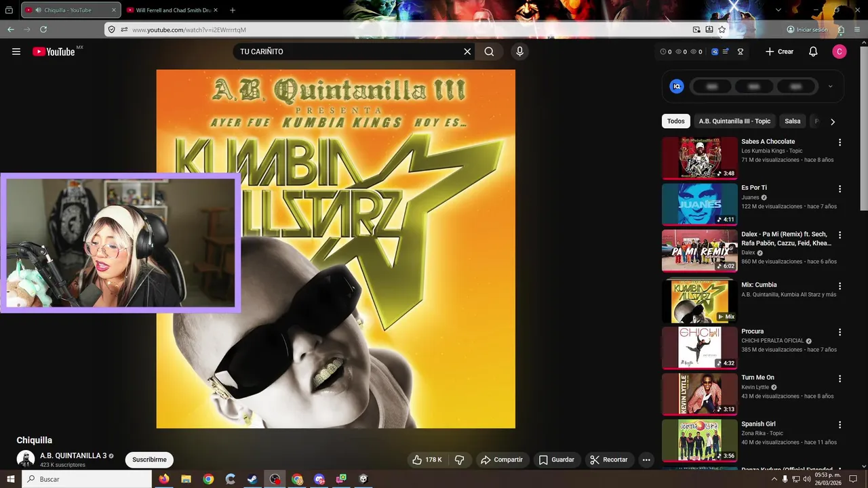The height and width of the screenshot is (488, 868).
Task: Start voice search with microphone icon
Action: click(519, 52)
